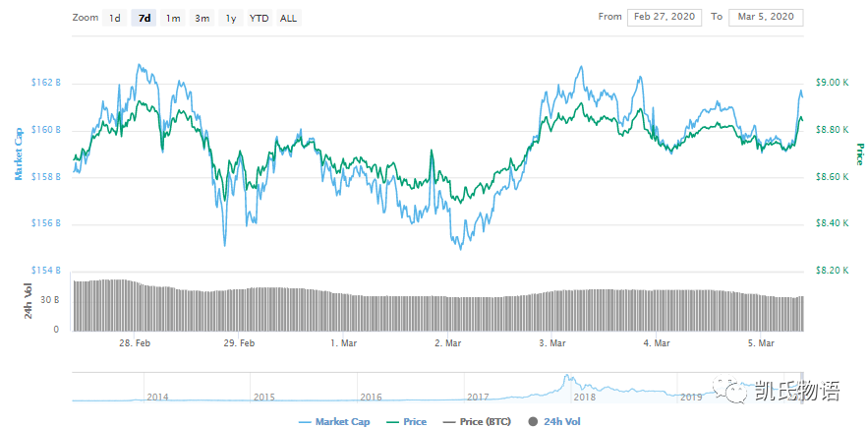Click 2015 in the navigator timeline

point(264,397)
